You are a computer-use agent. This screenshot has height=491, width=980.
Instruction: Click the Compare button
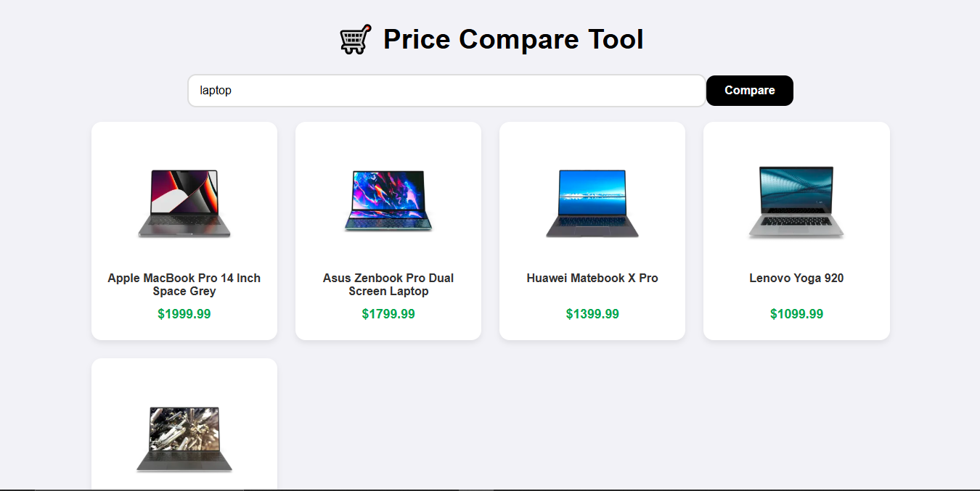pyautogui.click(x=749, y=91)
